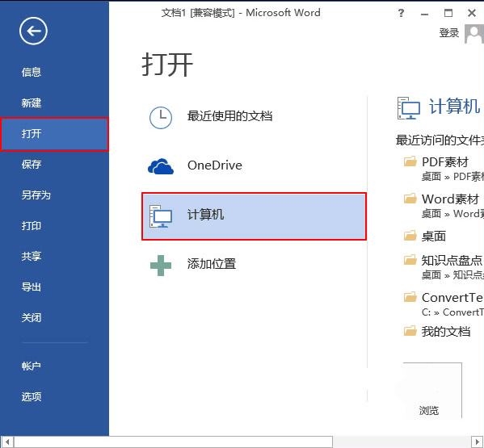Click the 我的文档 folder icon
This screenshot has height=448, width=484.
coord(410,331)
